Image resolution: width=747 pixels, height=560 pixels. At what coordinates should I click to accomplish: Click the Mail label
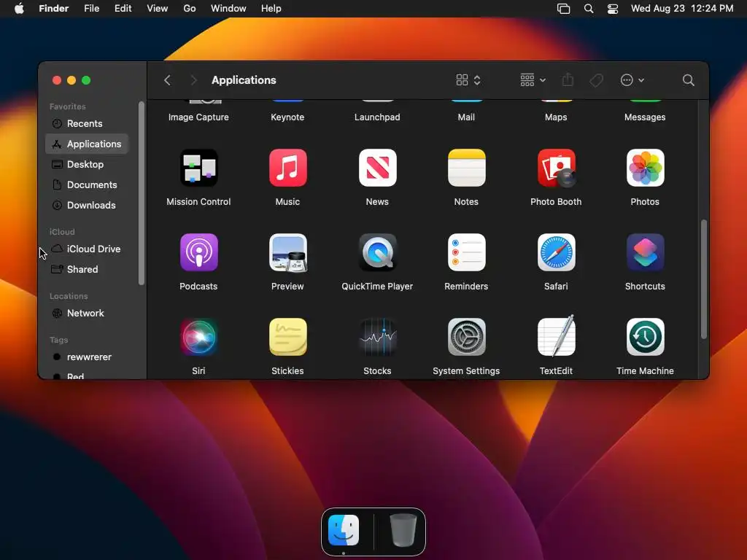pos(466,117)
